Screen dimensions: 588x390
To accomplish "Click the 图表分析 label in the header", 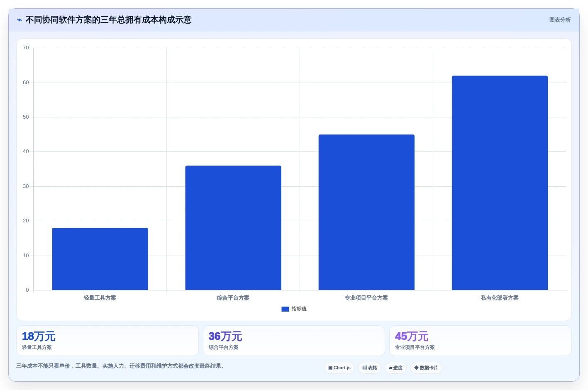I will coord(560,20).
